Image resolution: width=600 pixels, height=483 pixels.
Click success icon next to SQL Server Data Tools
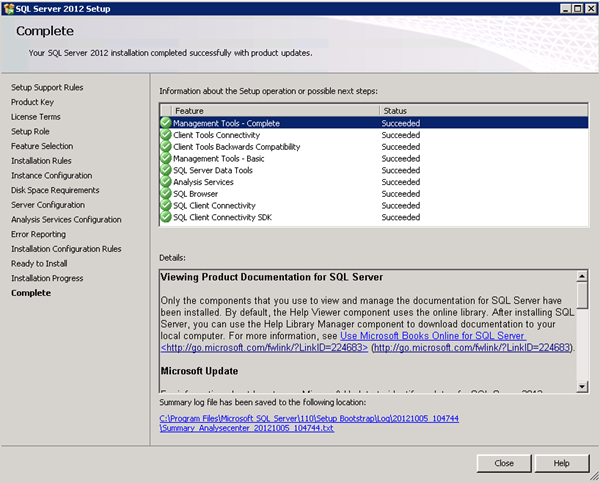pos(166,170)
